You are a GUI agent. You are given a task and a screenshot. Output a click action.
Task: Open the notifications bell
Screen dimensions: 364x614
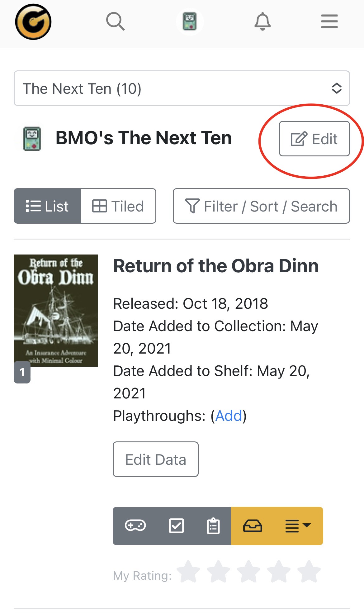pyautogui.click(x=263, y=21)
